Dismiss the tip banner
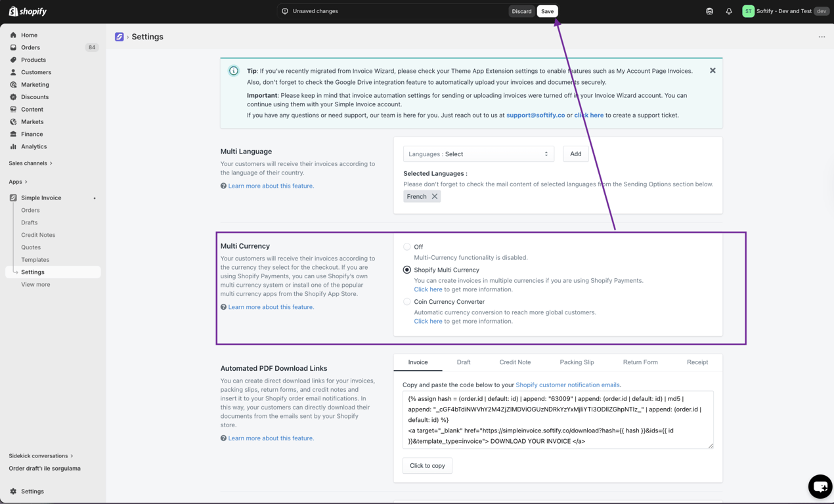Viewport: 834px width, 504px height. pyautogui.click(x=713, y=70)
